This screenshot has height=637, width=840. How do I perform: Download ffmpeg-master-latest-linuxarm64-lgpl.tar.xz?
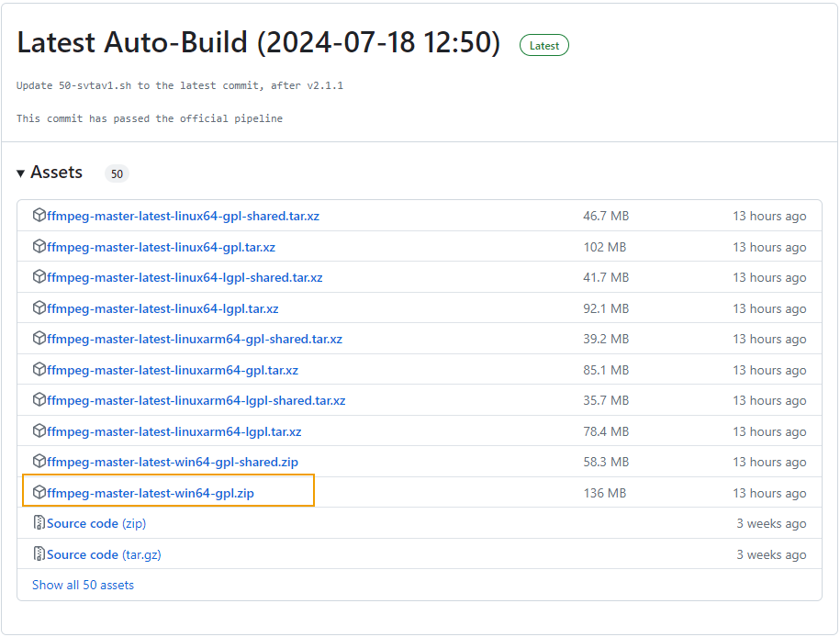click(174, 431)
